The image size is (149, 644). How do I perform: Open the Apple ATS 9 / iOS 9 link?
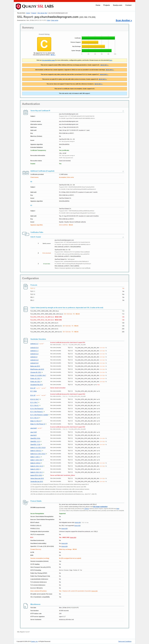coord(36,475)
